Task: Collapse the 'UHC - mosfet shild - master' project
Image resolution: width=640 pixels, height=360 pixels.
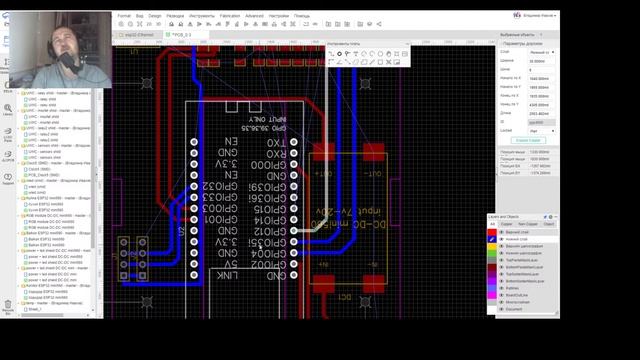Action: [x=19, y=111]
